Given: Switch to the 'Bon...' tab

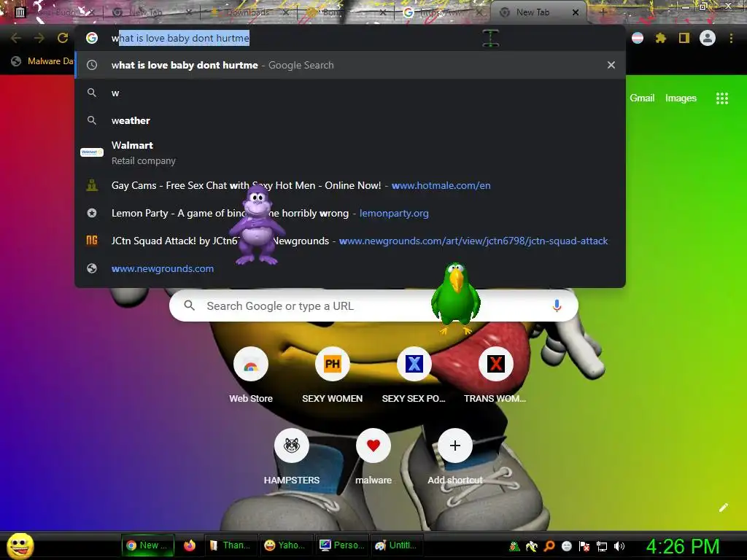Looking at the screenshot, I should 345,12.
